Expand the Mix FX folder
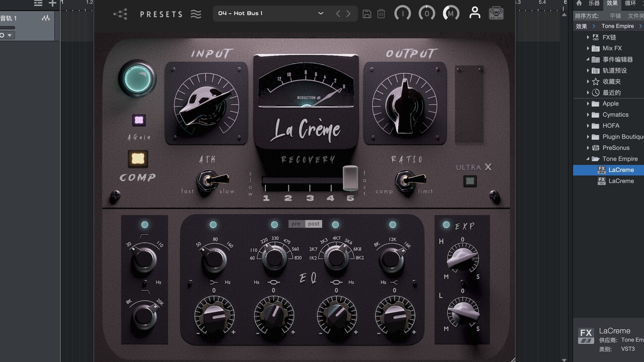The height and width of the screenshot is (362, 644). coord(588,48)
